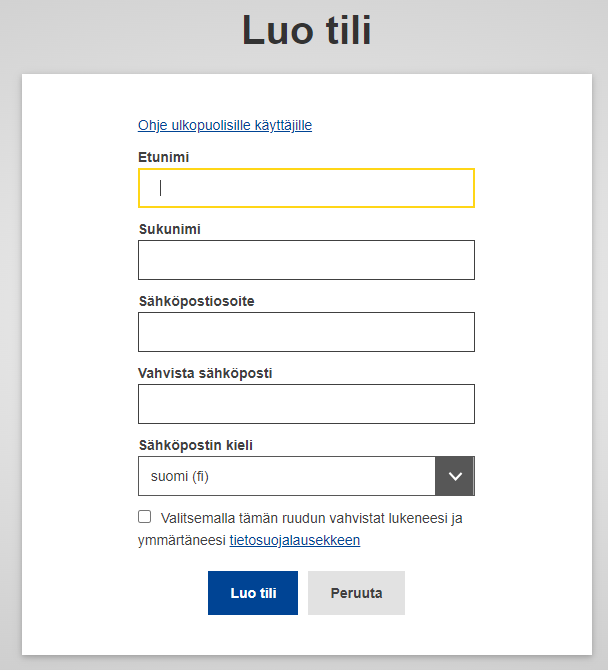Click the 'Sähköpostin kieli' label text
Viewport: 608px width, 670px height.
point(203,445)
